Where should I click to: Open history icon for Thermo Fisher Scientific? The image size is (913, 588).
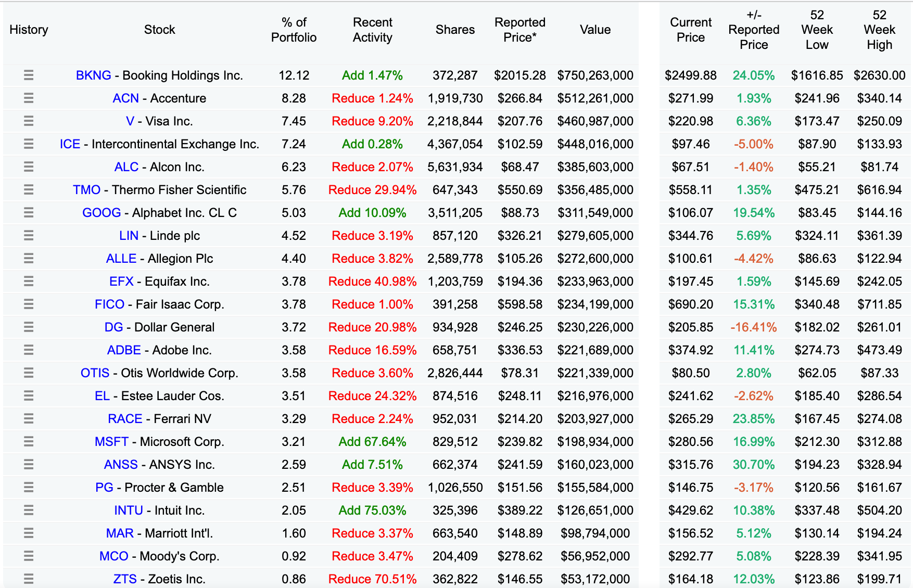[29, 190]
